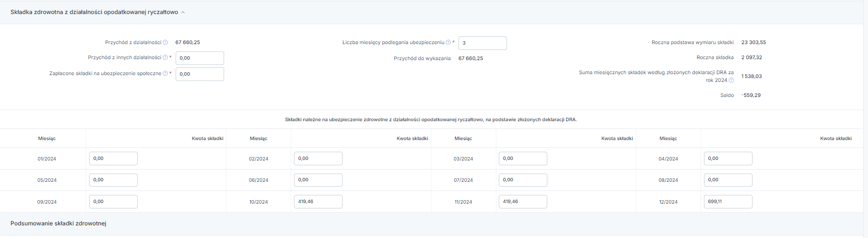Select the 12/2024 field showing 699,11
This screenshot has height=238, width=868.
[728, 202]
